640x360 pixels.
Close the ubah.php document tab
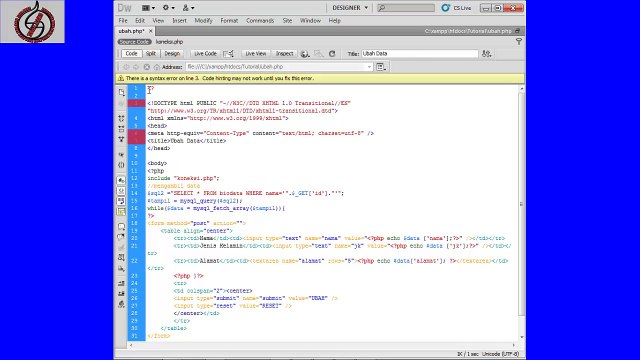pos(151,31)
